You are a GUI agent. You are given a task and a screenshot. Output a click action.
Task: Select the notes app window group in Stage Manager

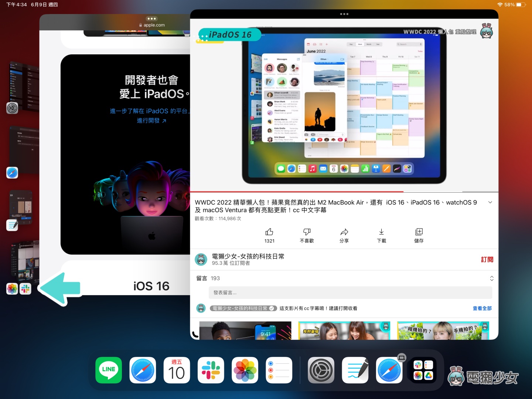(x=21, y=207)
